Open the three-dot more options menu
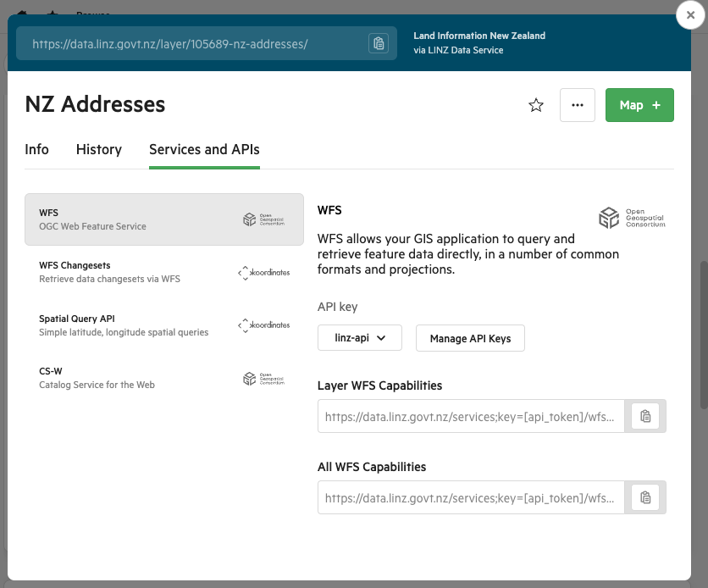708x588 pixels. (577, 105)
